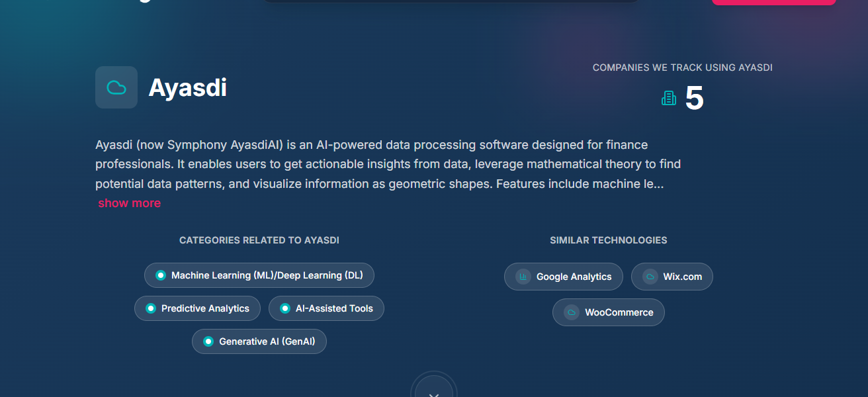The image size is (868, 397).
Task: Expand description with show more
Action: click(x=130, y=203)
